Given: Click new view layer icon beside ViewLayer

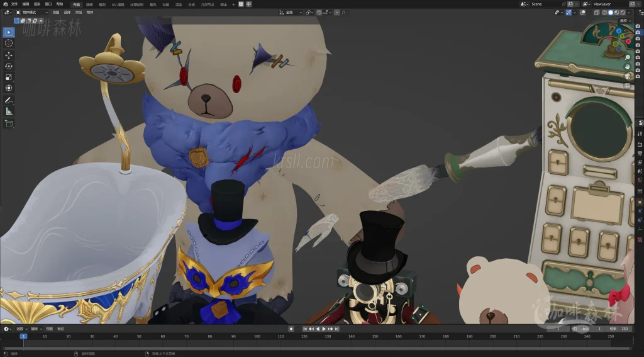Looking at the screenshot, I should tap(633, 4).
